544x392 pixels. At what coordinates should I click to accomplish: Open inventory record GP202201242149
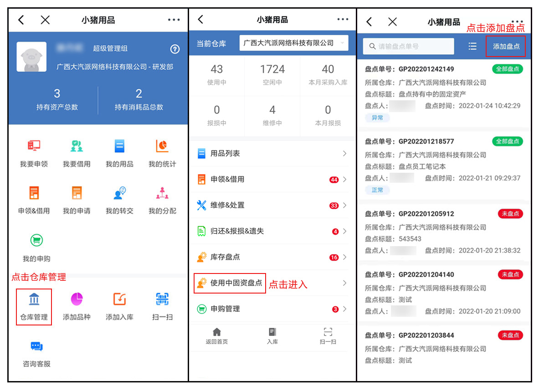point(444,94)
